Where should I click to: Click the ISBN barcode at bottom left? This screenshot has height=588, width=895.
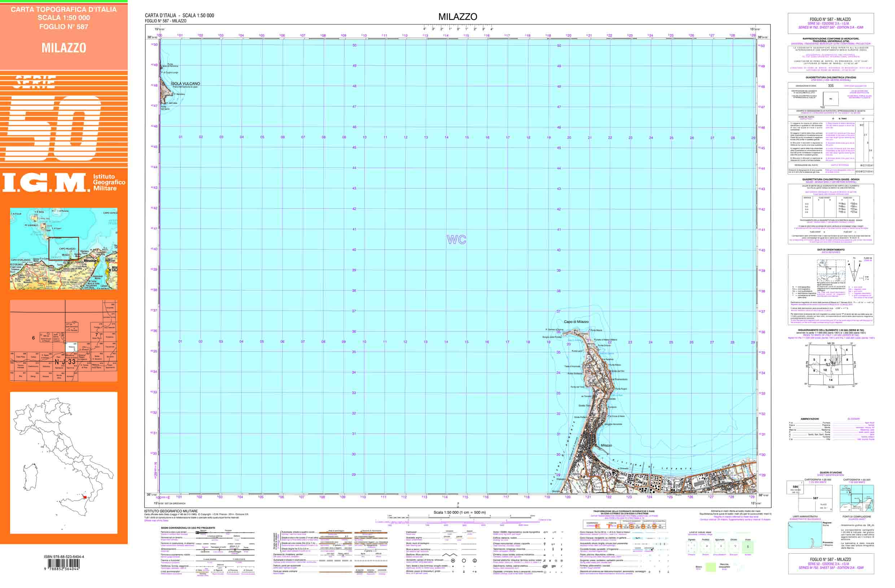pyautogui.click(x=64, y=564)
